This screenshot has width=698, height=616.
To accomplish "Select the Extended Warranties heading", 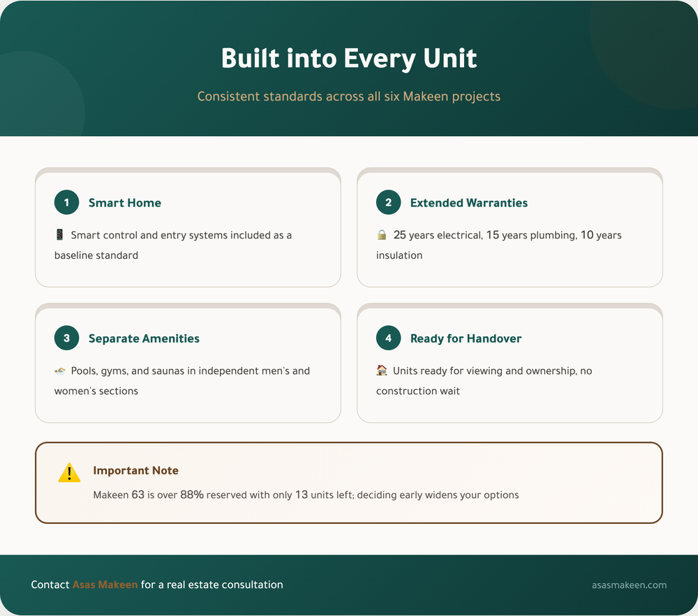I will [x=469, y=203].
